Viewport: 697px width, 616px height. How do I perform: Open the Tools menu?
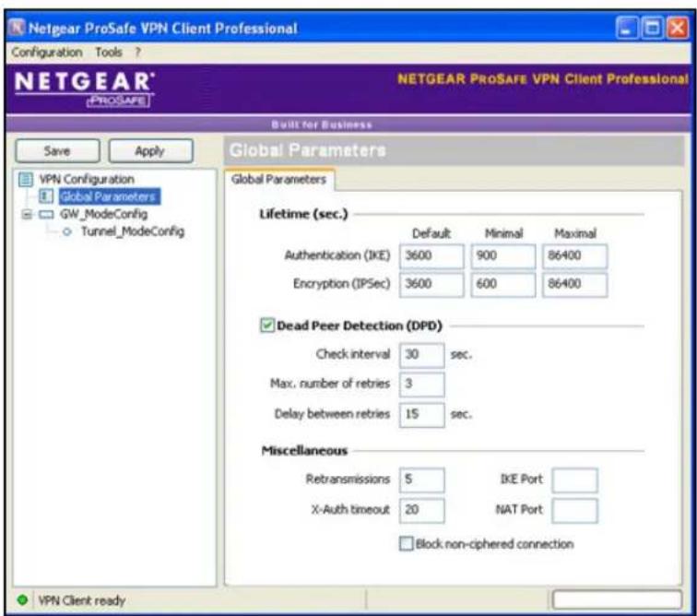click(109, 53)
